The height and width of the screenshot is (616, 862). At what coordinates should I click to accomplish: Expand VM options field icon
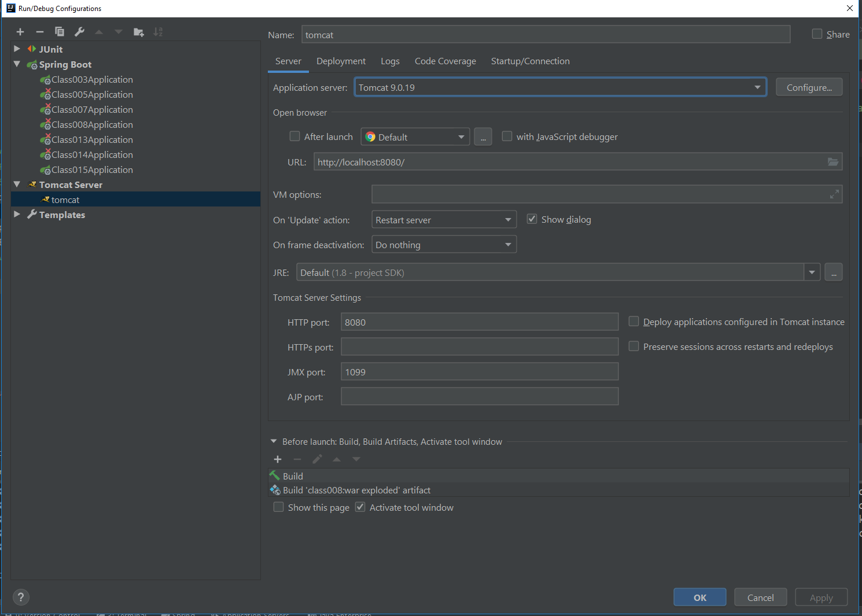(x=834, y=194)
